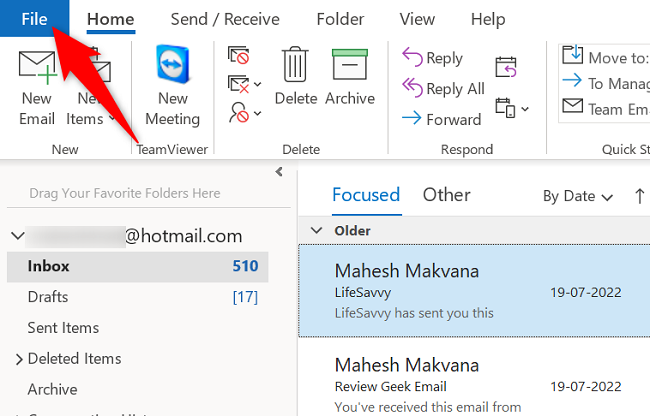Archive the selected message
Viewport: 650px width, 416px height.
pyautogui.click(x=350, y=75)
